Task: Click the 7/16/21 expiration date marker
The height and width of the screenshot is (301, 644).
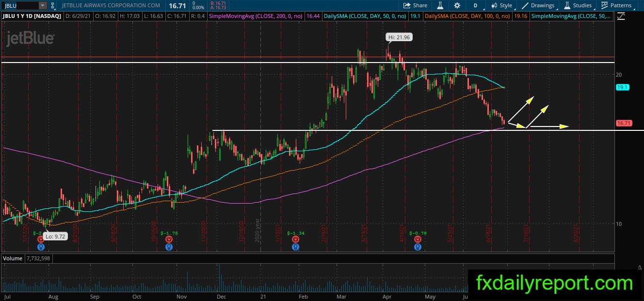Action: [526, 233]
